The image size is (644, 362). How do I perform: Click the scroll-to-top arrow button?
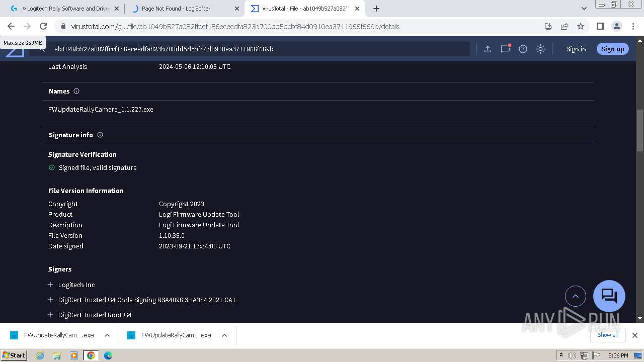pyautogui.click(x=576, y=296)
